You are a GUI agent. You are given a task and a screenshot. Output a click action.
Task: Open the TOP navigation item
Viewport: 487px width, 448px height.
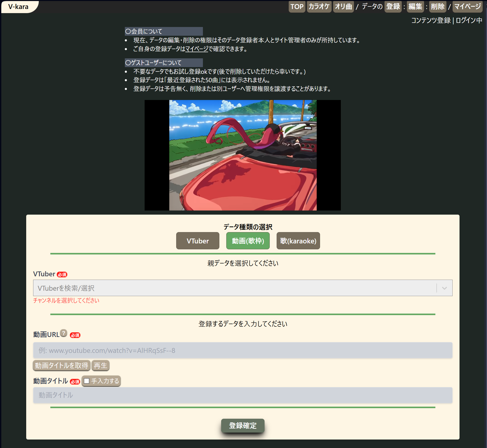tap(297, 7)
